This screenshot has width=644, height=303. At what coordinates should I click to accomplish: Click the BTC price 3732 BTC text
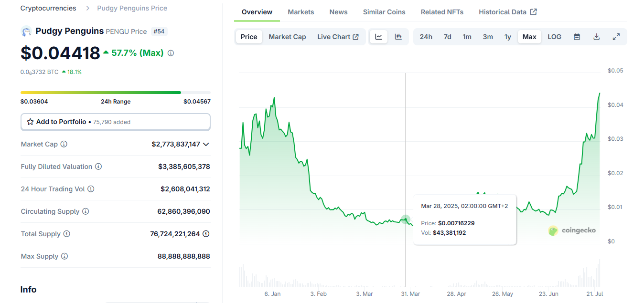(40, 72)
